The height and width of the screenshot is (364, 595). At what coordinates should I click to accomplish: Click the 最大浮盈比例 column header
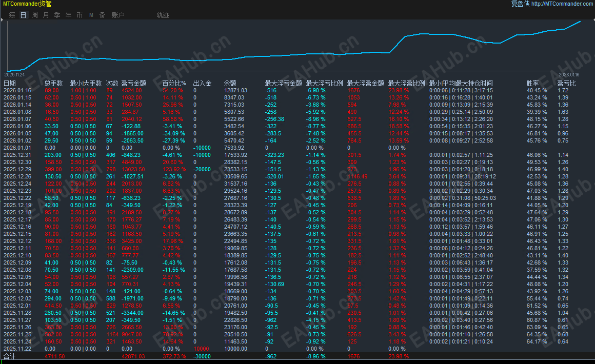(x=406, y=83)
